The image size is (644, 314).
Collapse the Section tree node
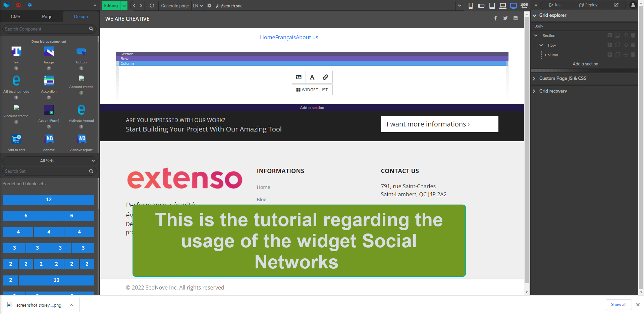(x=536, y=36)
